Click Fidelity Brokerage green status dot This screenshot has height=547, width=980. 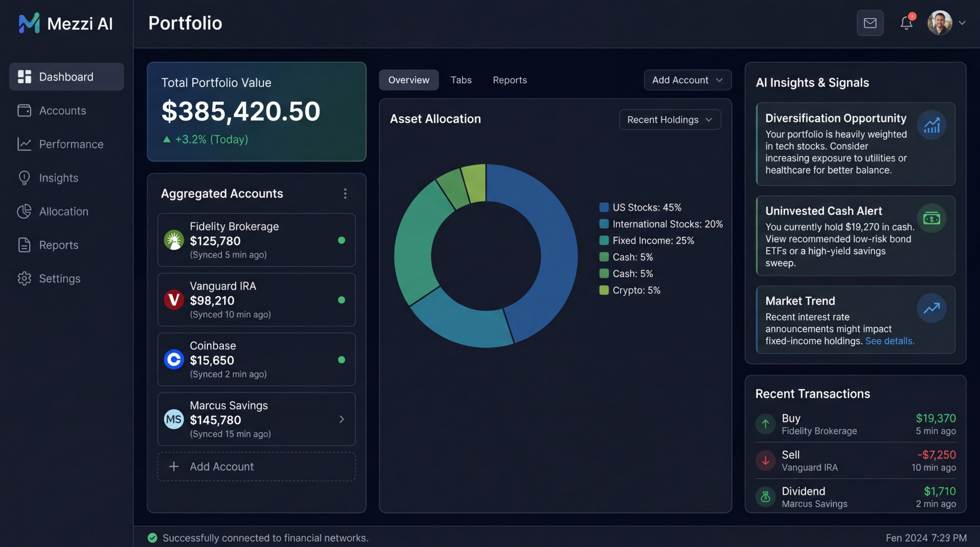341,240
